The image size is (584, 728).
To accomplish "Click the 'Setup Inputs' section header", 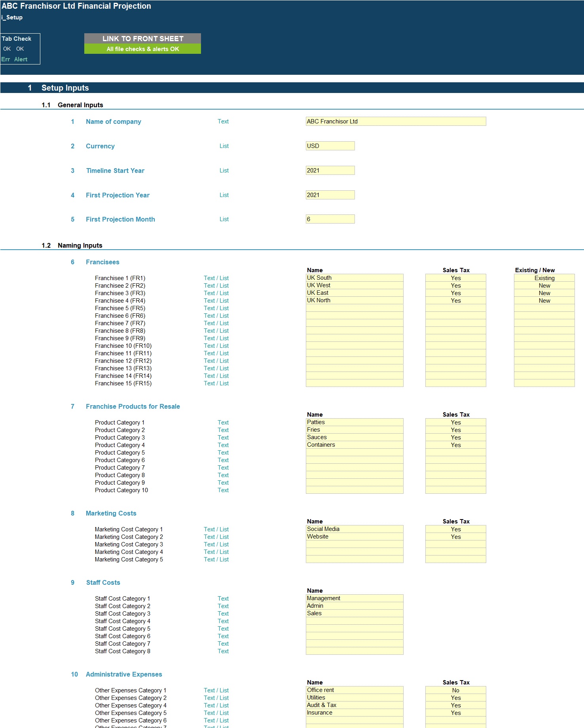I will coord(65,88).
